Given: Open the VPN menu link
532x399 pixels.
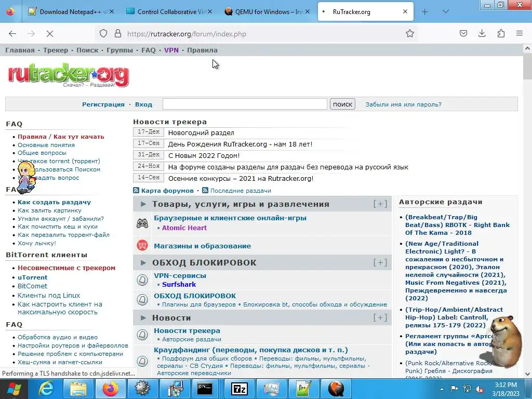Looking at the screenshot, I should pyautogui.click(x=171, y=50).
